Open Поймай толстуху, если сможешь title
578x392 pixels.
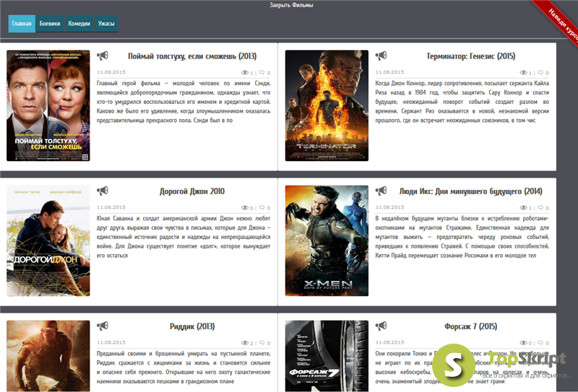[192, 56]
